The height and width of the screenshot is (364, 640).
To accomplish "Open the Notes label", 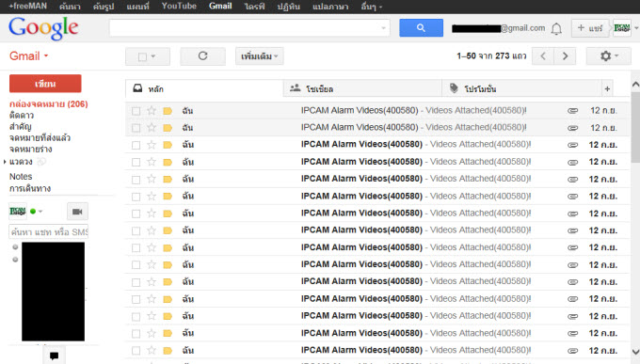I will [x=21, y=176].
